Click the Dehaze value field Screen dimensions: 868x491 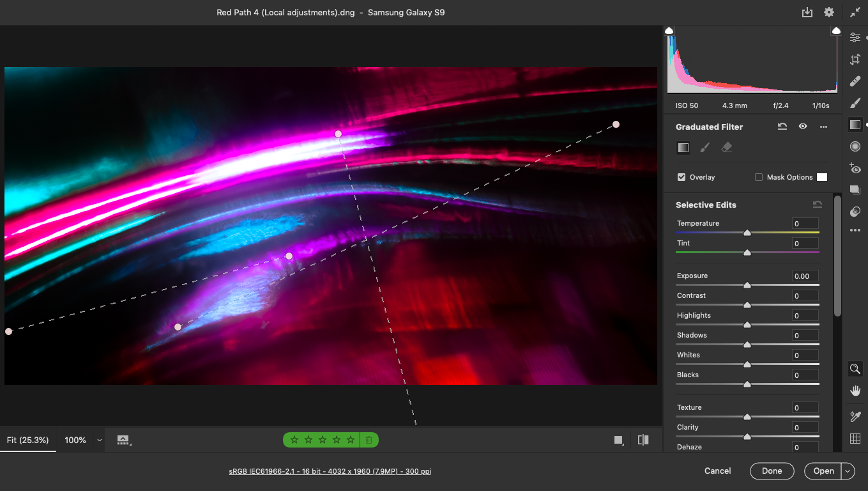pos(805,448)
